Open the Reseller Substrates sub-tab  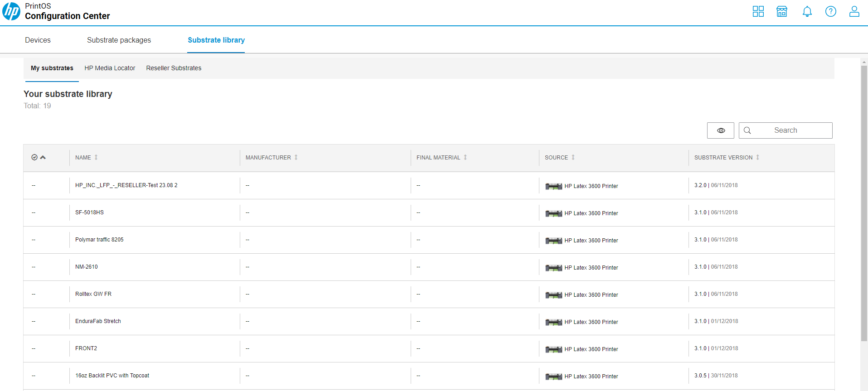tap(174, 68)
